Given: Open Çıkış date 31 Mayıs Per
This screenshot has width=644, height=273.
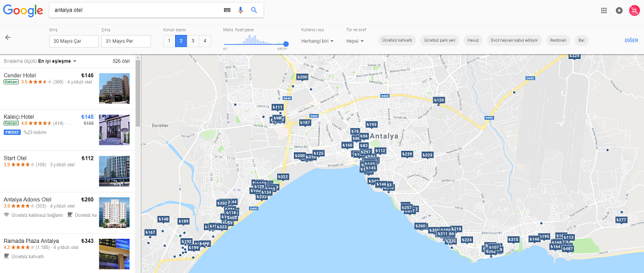Looking at the screenshot, I should tap(126, 41).
